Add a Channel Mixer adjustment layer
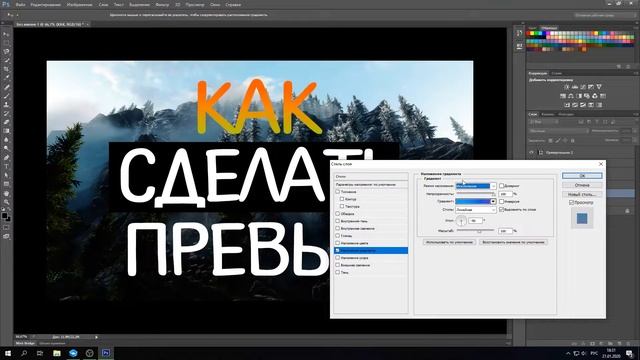The width and height of the screenshot is (640, 360). coord(595,96)
